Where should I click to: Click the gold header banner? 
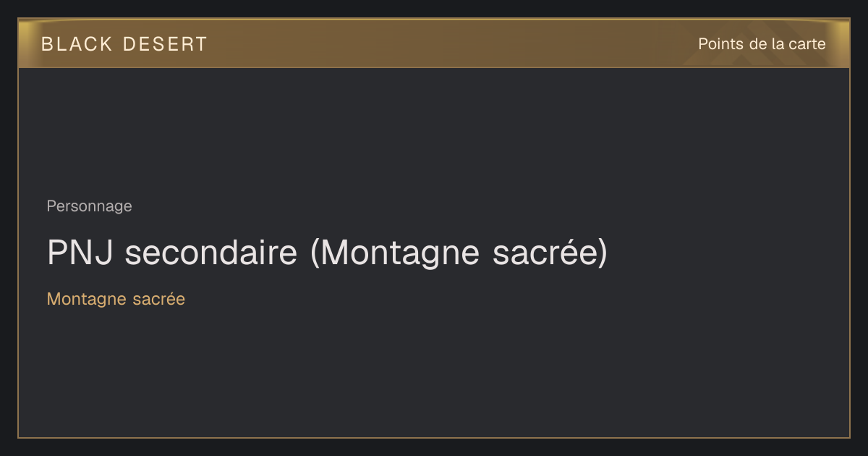click(434, 43)
